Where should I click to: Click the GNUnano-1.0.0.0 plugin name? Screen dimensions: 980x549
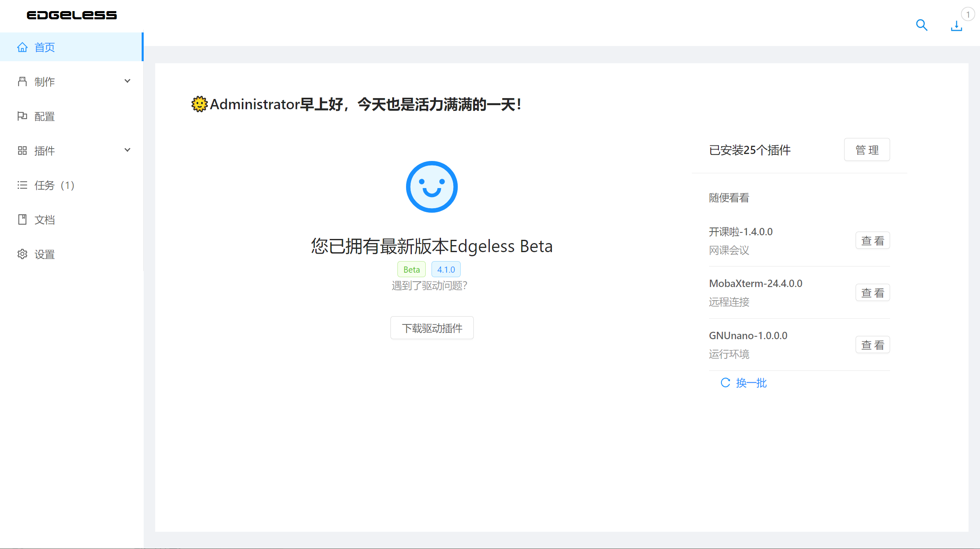(748, 335)
